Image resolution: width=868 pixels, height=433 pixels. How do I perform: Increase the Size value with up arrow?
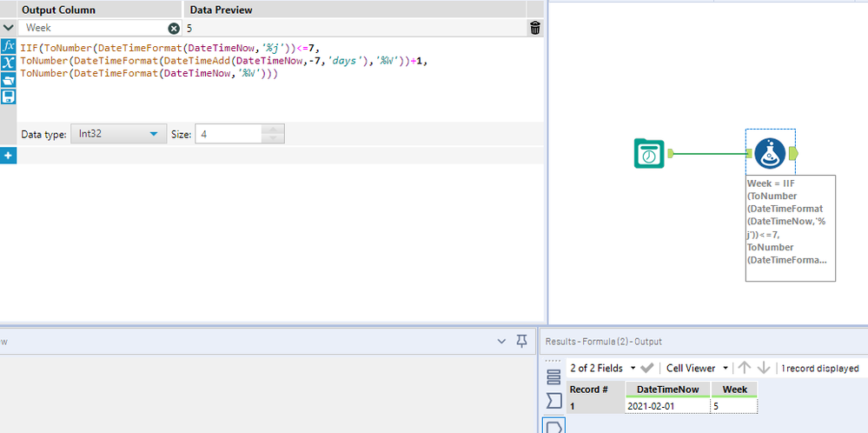(273, 129)
